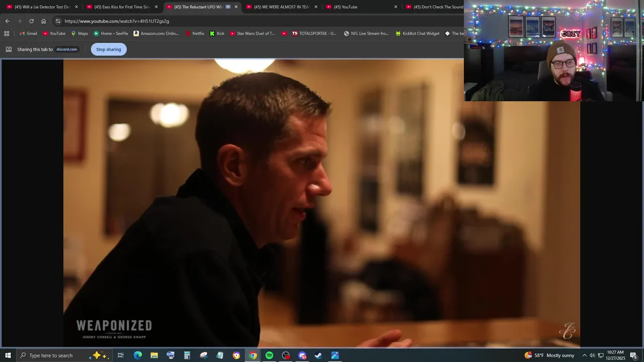Open Steam from the taskbar
This screenshot has width=644, height=362.
coord(318,355)
